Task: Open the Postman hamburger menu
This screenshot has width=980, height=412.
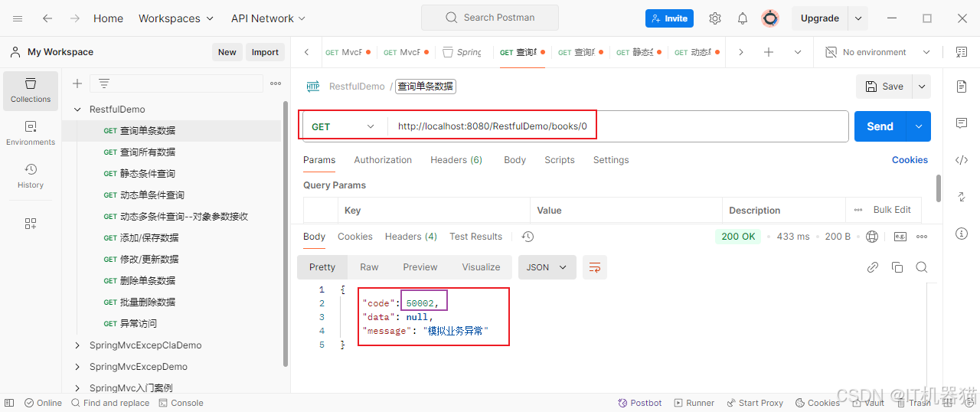Action: click(x=18, y=18)
